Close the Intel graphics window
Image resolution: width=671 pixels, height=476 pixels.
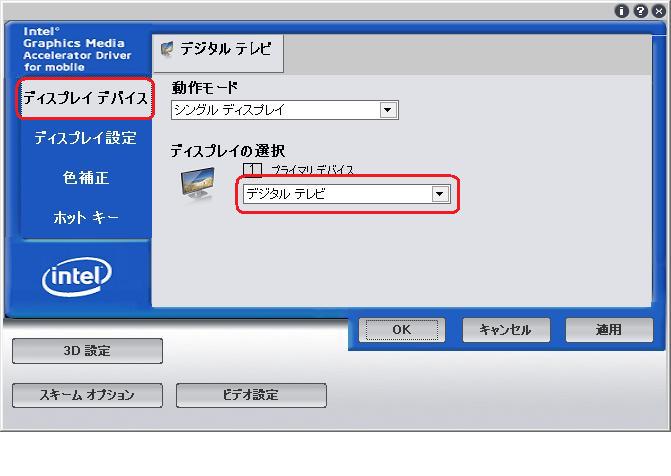tap(659, 11)
